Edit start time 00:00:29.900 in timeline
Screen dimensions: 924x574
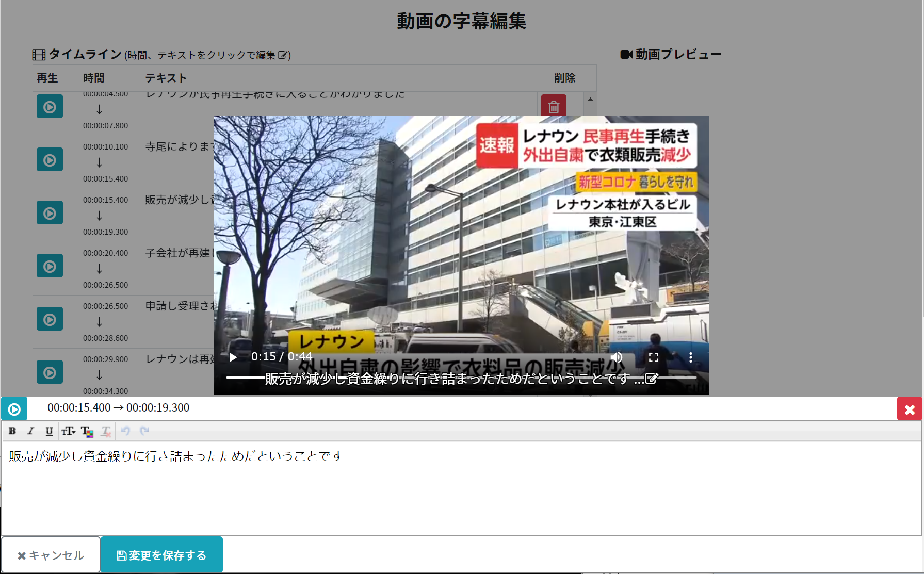coord(106,359)
